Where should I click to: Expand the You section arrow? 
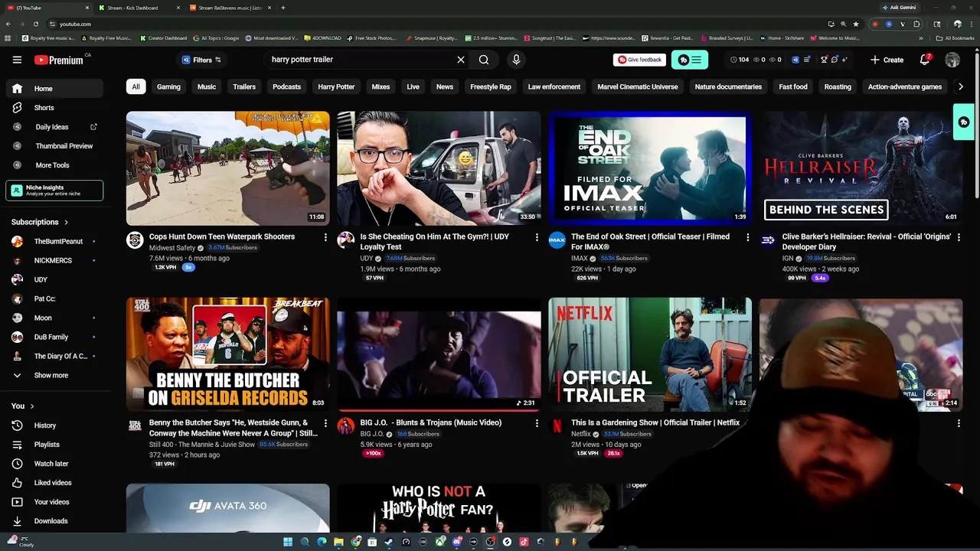32,406
